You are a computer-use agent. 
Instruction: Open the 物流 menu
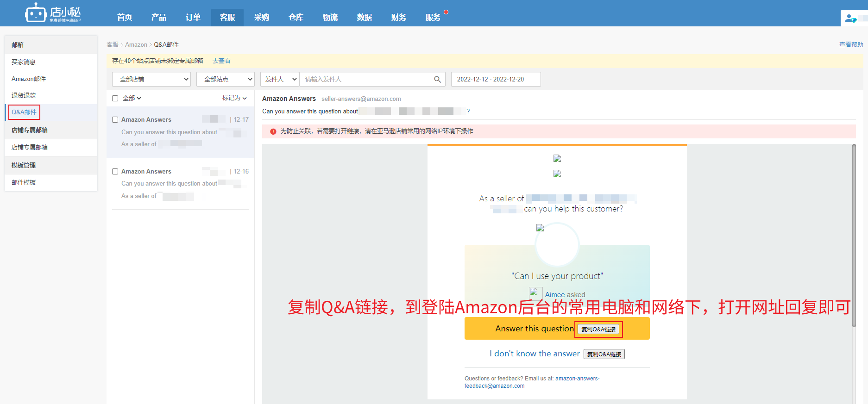click(x=330, y=17)
